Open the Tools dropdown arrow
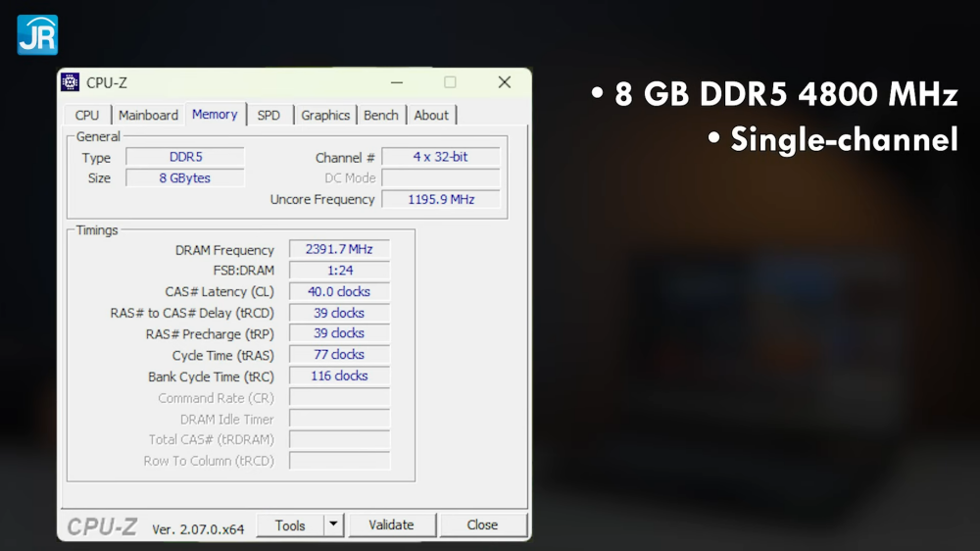Image resolution: width=980 pixels, height=551 pixels. click(x=334, y=525)
